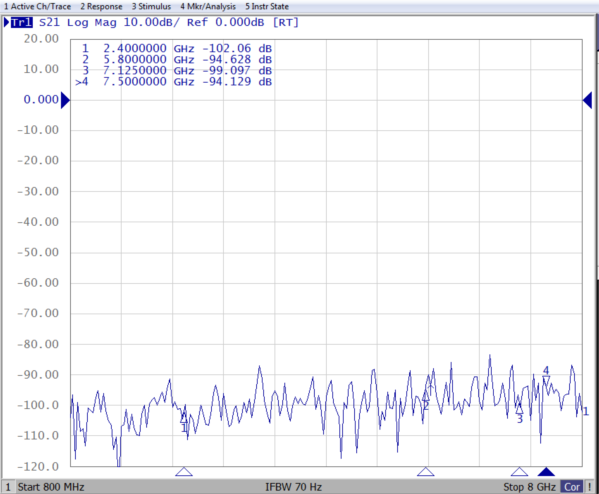Click the Ref 0.000dB reference value

[225, 23]
